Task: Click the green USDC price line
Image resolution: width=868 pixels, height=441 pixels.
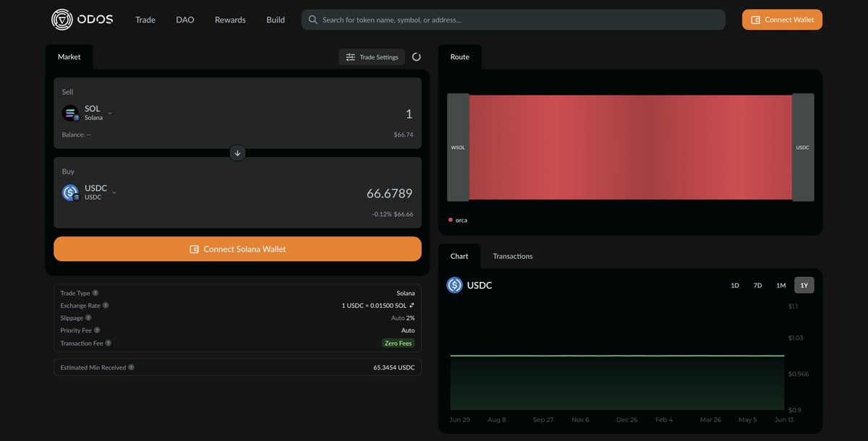Action: (x=617, y=356)
